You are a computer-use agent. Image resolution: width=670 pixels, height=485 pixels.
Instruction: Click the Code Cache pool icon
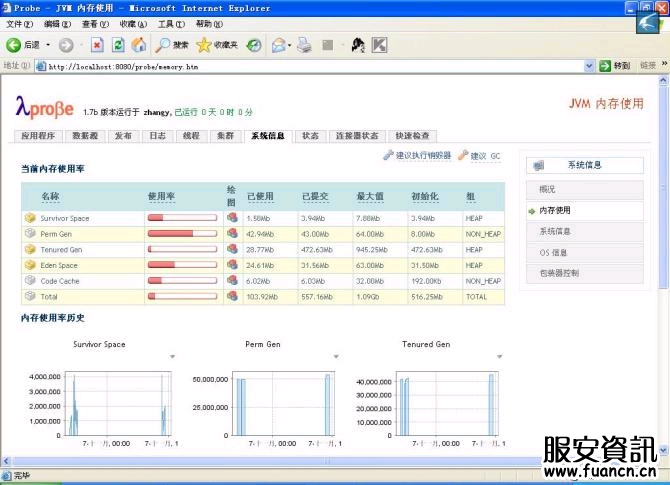30,280
